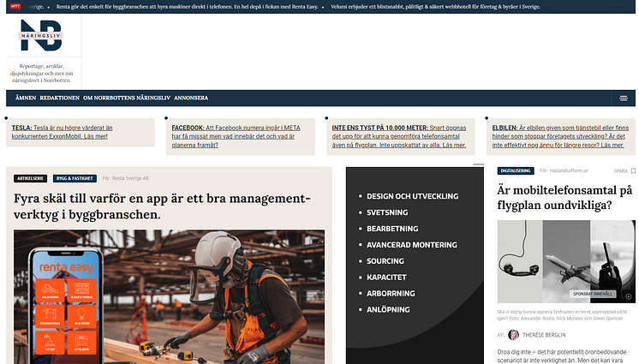The image size is (639, 364).
Task: Click the DIGITALISERING category tag
Action: (517, 170)
